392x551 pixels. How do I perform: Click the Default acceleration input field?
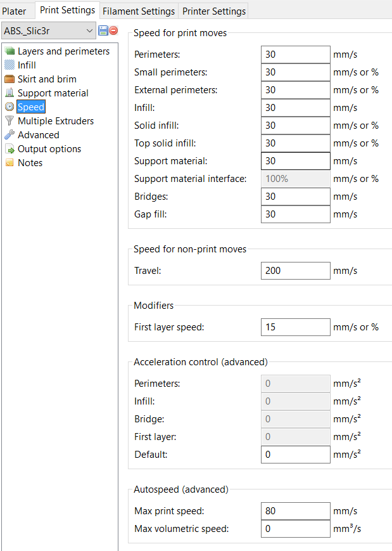[295, 455]
